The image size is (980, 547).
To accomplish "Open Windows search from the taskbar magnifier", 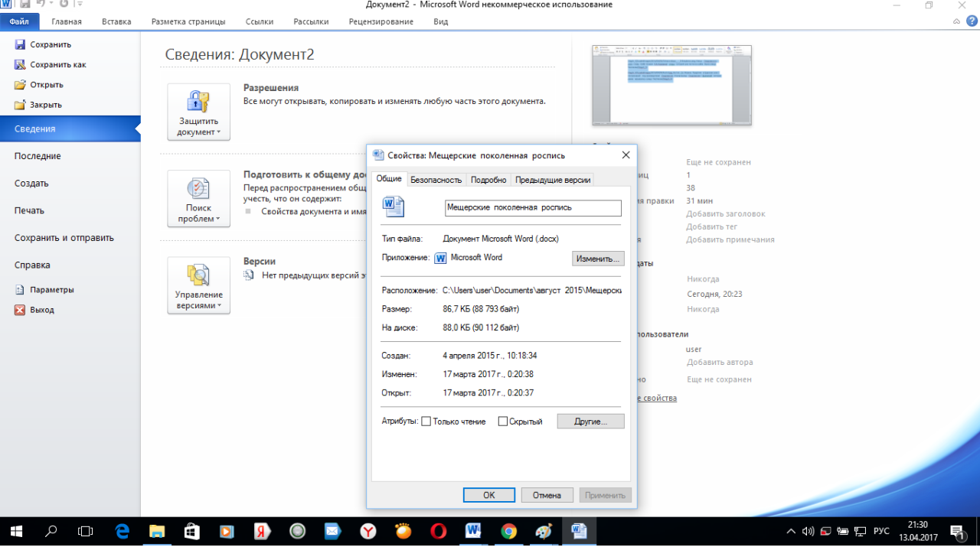I will [x=51, y=531].
